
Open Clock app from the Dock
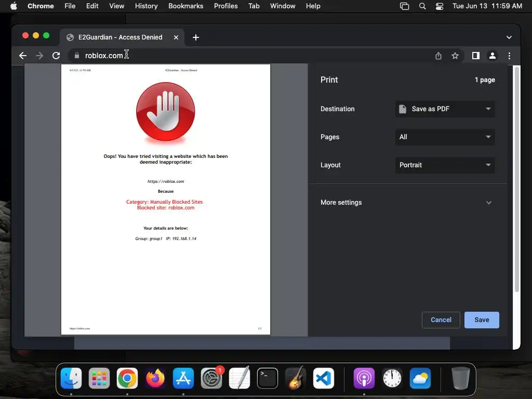[x=392, y=378]
